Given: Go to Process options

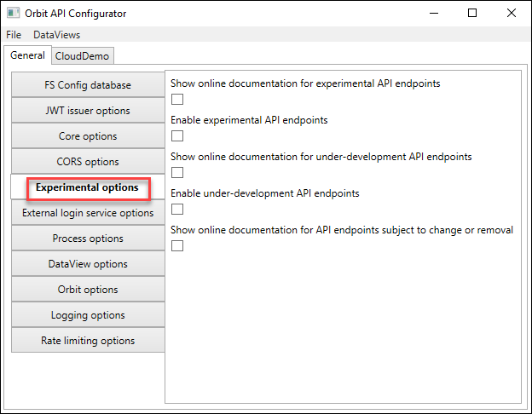Looking at the screenshot, I should pyautogui.click(x=88, y=239).
